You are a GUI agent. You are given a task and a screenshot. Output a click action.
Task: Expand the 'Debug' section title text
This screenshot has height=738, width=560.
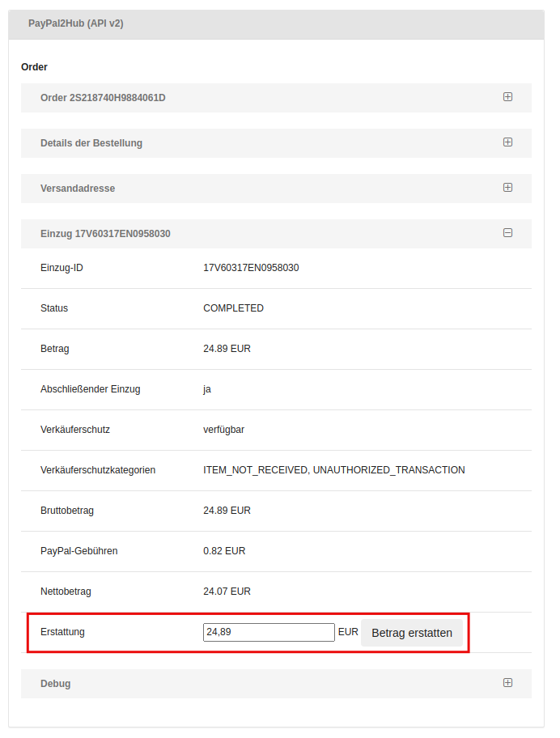pos(56,684)
